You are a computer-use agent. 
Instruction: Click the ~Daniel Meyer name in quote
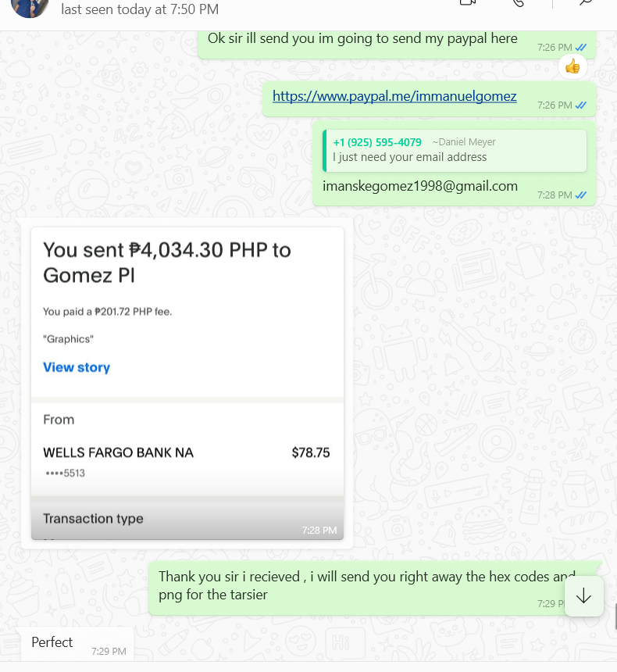(464, 142)
